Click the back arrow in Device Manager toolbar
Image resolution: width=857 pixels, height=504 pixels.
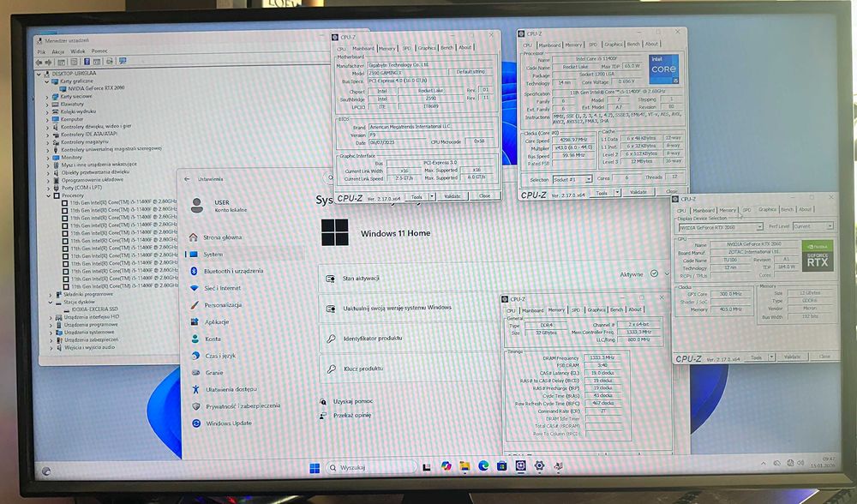pos(39,62)
